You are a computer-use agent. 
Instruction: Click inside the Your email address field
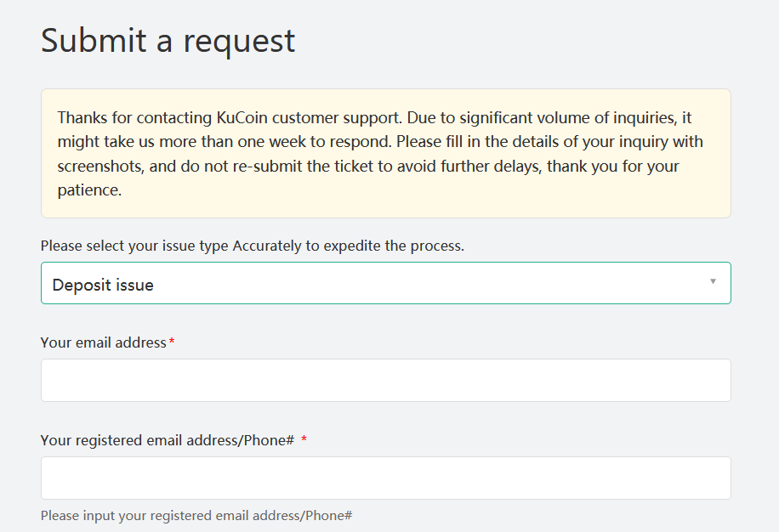[x=385, y=380]
